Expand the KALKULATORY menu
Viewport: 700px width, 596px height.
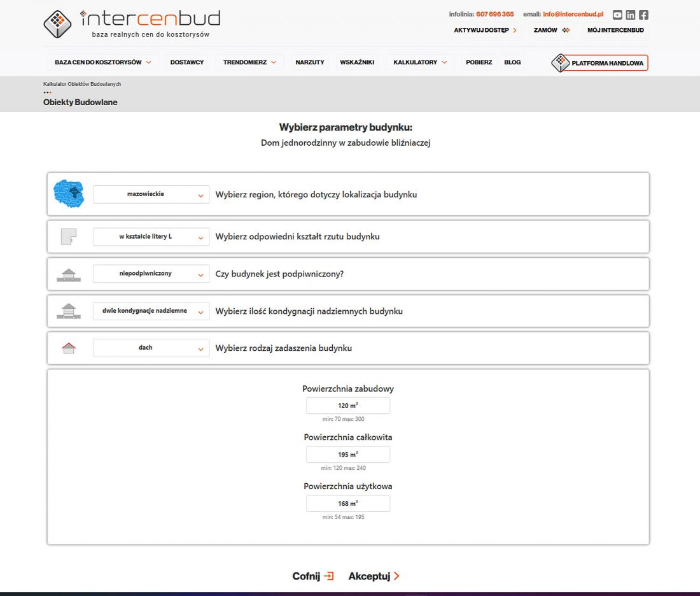pyautogui.click(x=420, y=62)
